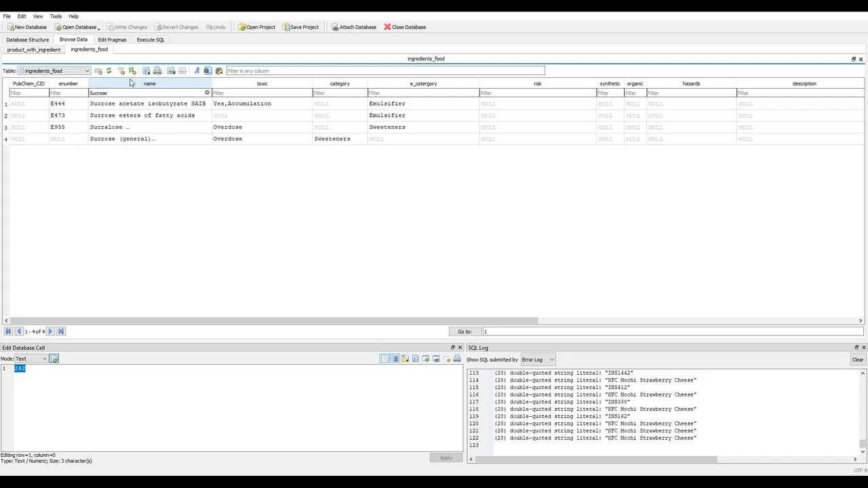Viewport: 868px width, 488px height.
Task: Sort by the enumber column header
Action: pyautogui.click(x=68, y=83)
